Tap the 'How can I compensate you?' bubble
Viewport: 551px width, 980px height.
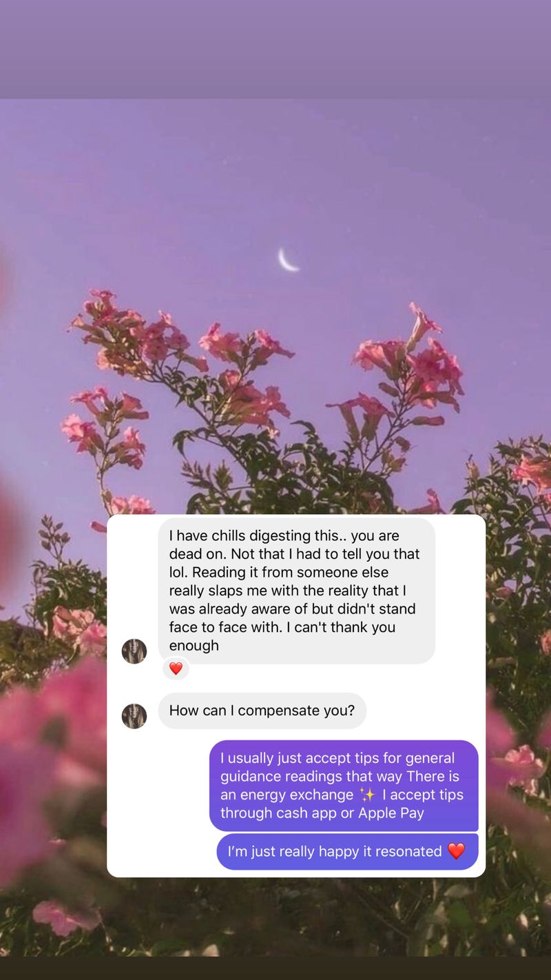[262, 711]
